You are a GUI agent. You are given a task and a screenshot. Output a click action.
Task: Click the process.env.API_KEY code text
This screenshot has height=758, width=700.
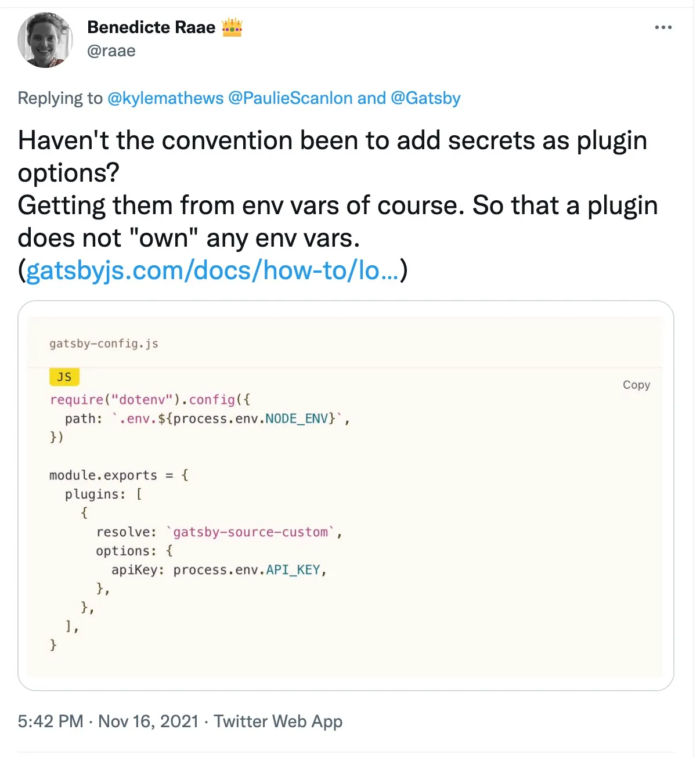coord(247,570)
